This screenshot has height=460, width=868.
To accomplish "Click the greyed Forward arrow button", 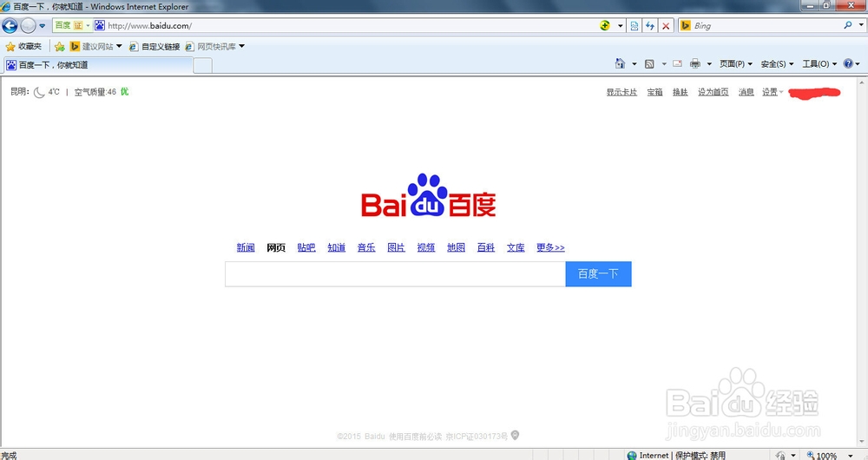I will [28, 25].
